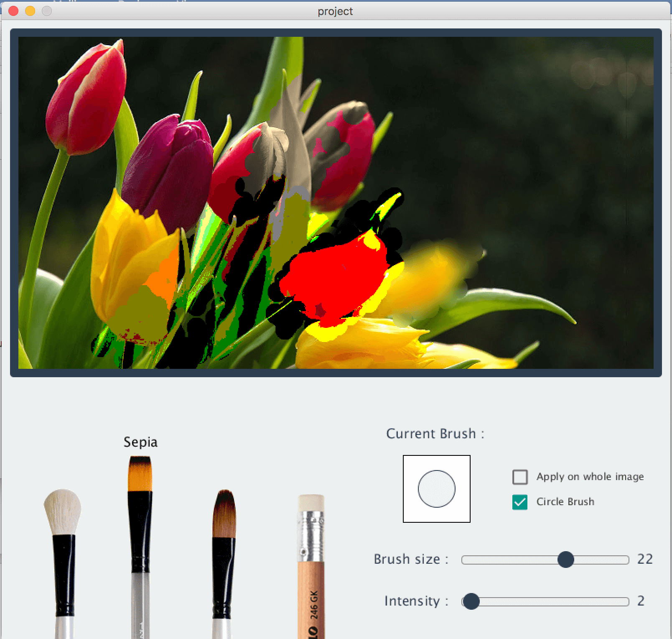This screenshot has height=639, width=672.
Task: Click the gray zoom window button
Action: click(47, 11)
